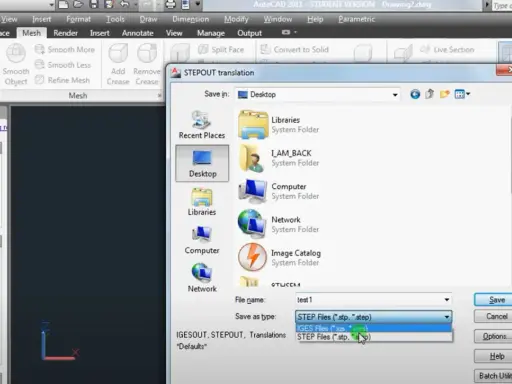The image size is (512, 384).
Task: Open the Modify menu
Action: [236, 19]
